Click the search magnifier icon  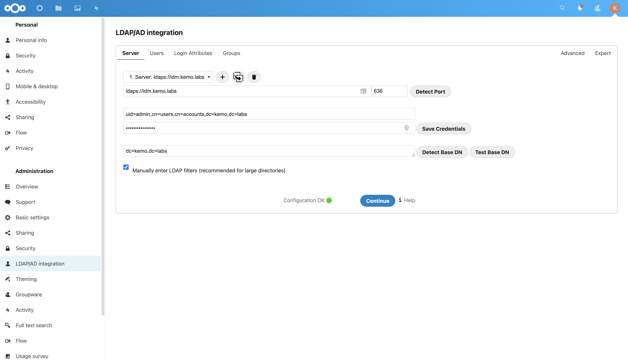(562, 8)
